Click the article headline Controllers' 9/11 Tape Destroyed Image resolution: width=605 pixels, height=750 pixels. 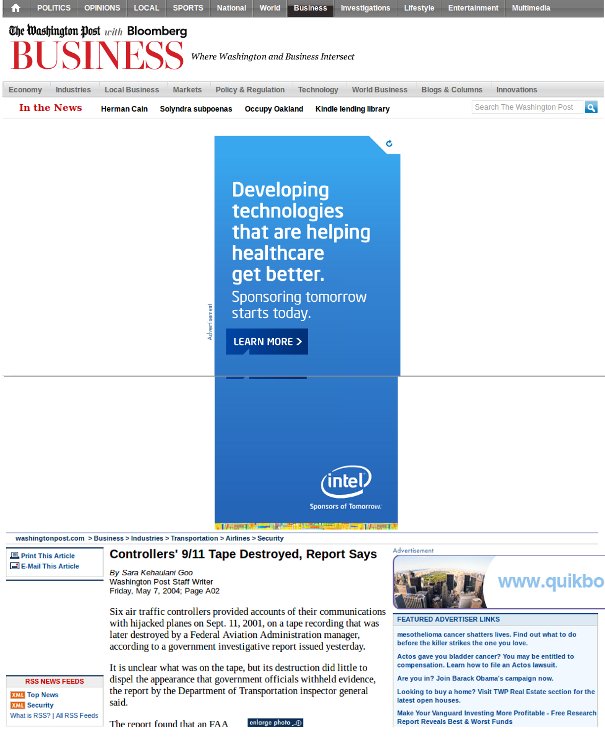[243, 554]
